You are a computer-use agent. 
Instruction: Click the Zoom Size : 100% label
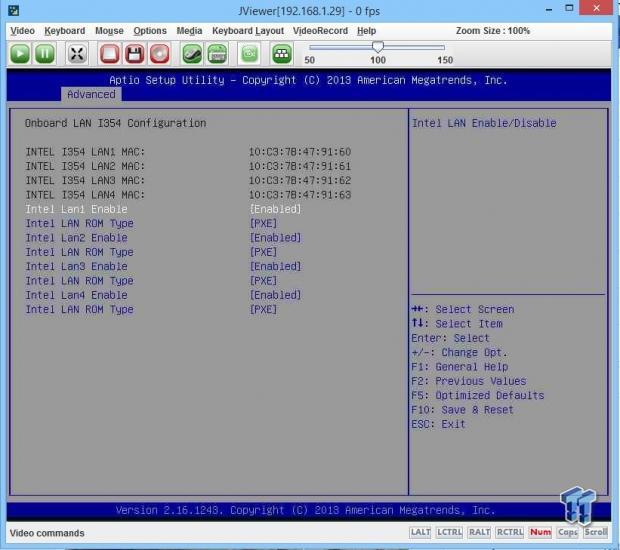click(x=493, y=31)
